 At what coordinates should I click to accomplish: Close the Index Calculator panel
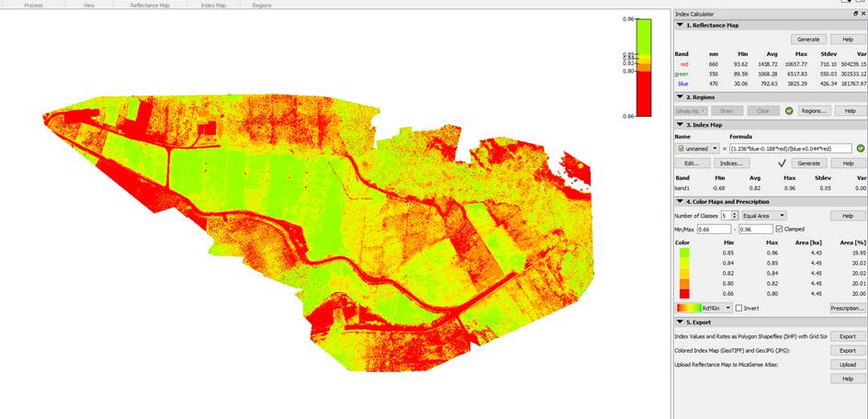pos(863,14)
